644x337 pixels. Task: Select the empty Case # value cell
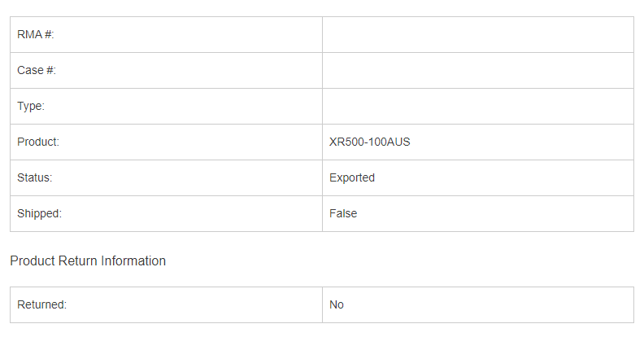tap(477, 70)
